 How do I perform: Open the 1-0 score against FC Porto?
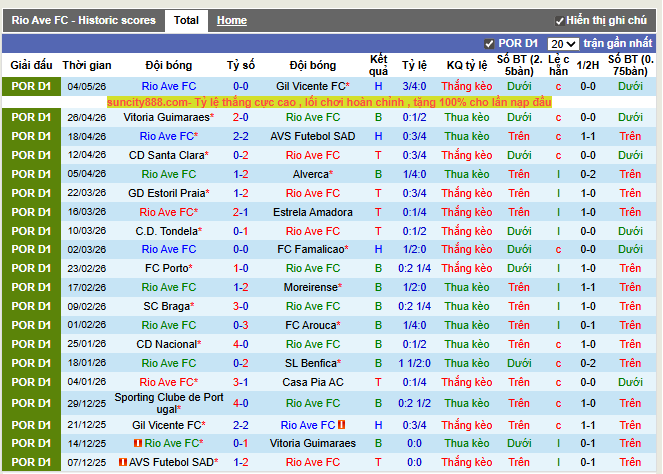point(241,269)
